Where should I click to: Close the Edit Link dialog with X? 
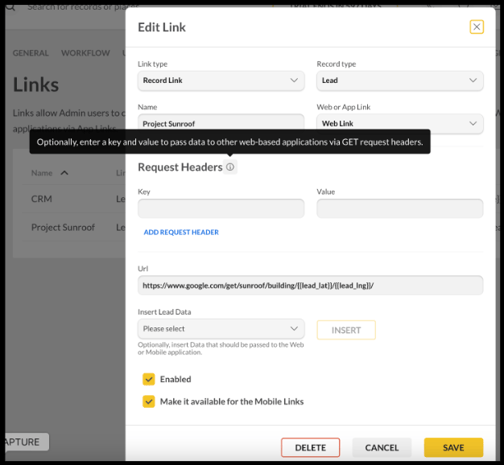476,27
